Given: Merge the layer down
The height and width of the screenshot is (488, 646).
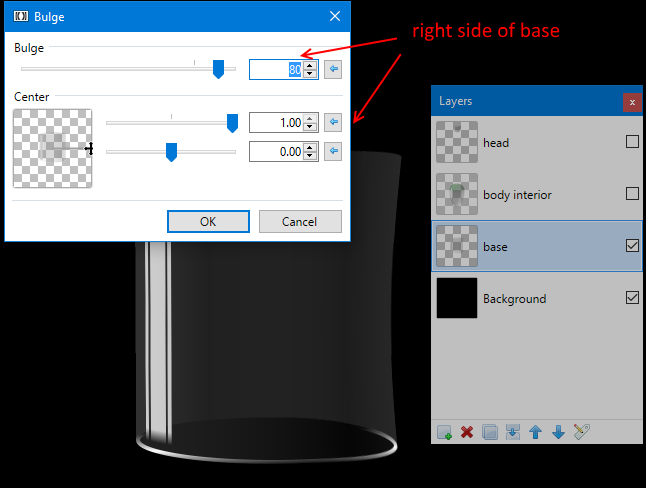Looking at the screenshot, I should coord(513,432).
